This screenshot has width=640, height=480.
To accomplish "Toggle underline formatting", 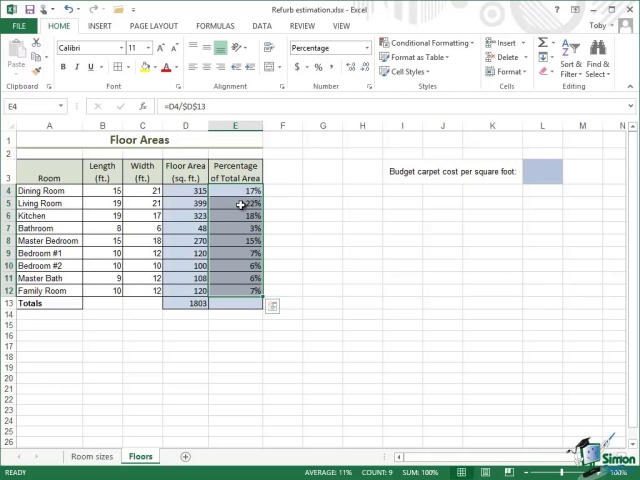I will tap(90, 67).
